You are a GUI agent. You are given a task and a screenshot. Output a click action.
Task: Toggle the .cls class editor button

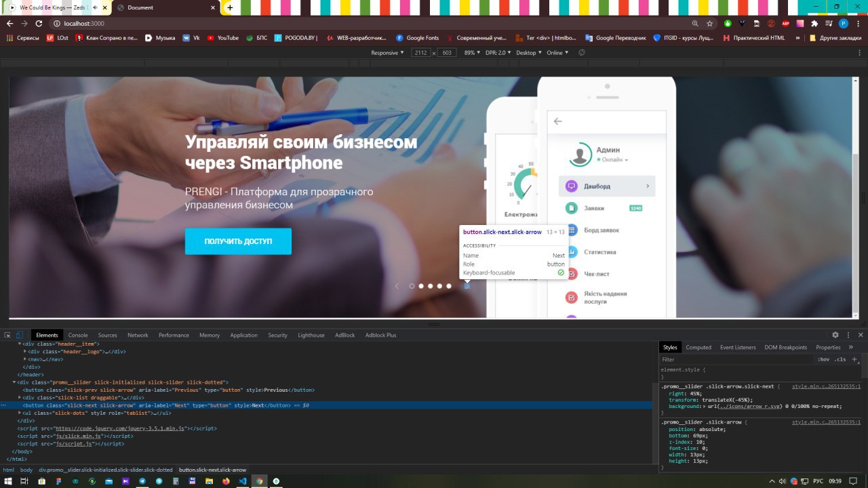(840, 359)
